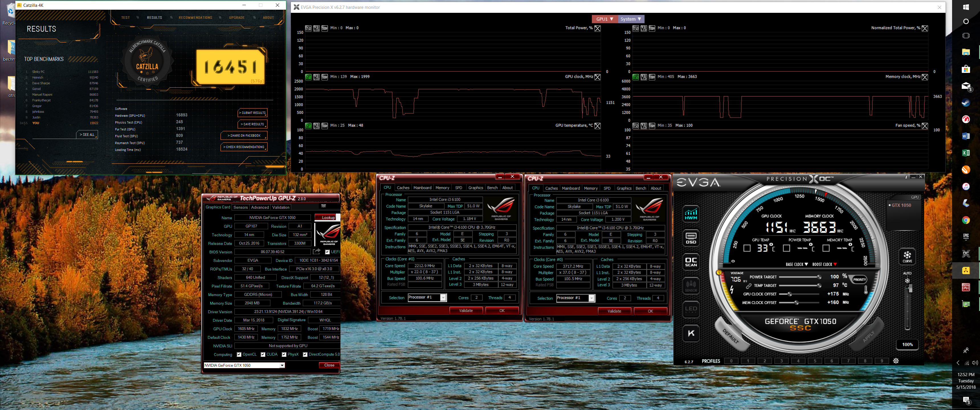
Task: Toggle the CUDA checkbox in GPU-Z
Action: coord(263,354)
